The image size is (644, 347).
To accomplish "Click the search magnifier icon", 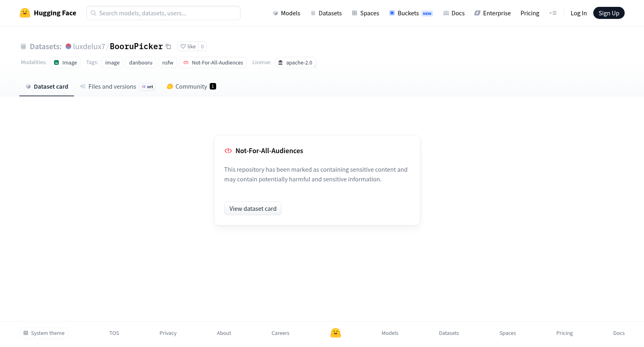I will [x=93, y=13].
